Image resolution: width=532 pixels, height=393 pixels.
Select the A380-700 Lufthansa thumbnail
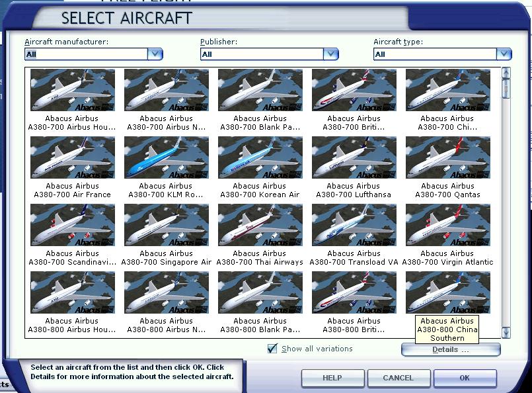pos(354,157)
